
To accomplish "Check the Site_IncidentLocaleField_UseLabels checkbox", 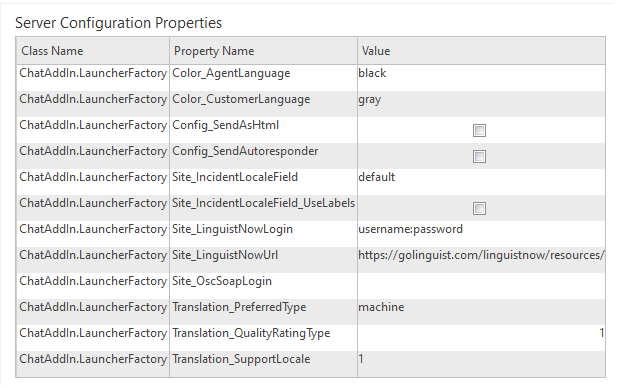I will tap(479, 208).
